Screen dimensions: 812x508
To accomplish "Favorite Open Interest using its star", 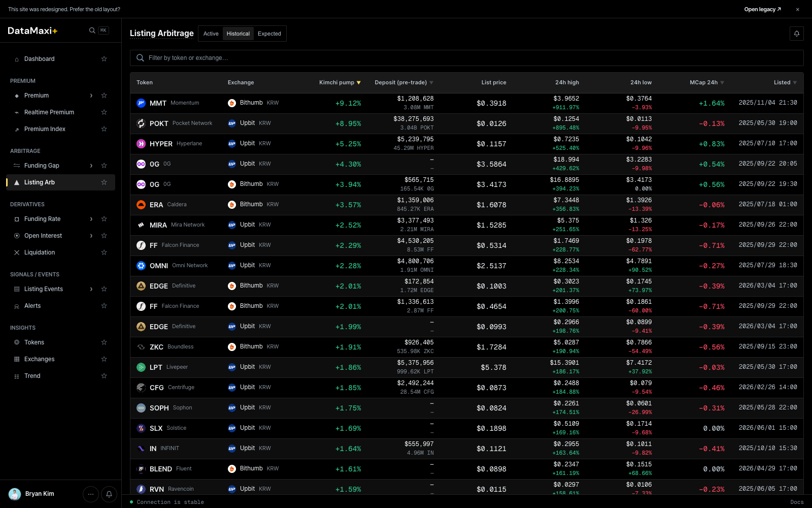I will pyautogui.click(x=104, y=236).
